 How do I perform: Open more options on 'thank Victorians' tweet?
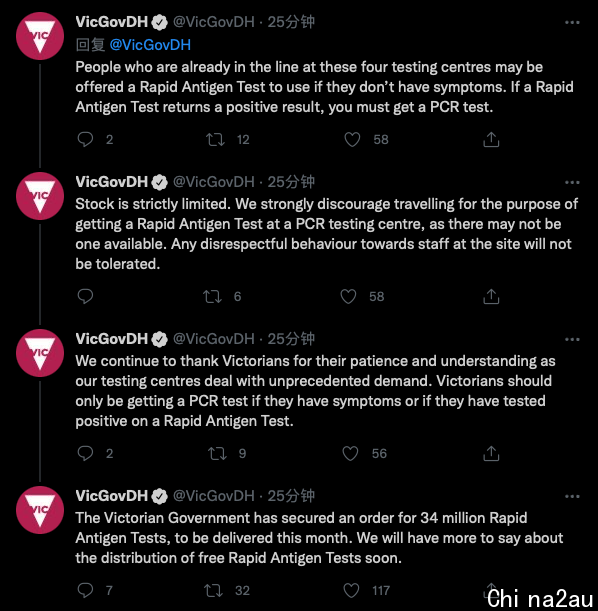pos(572,339)
